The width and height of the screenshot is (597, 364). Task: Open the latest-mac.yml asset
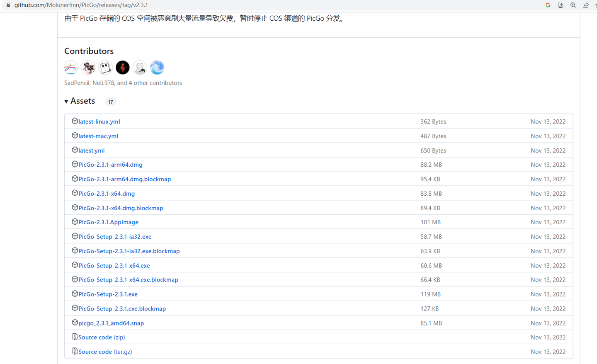(x=98, y=136)
